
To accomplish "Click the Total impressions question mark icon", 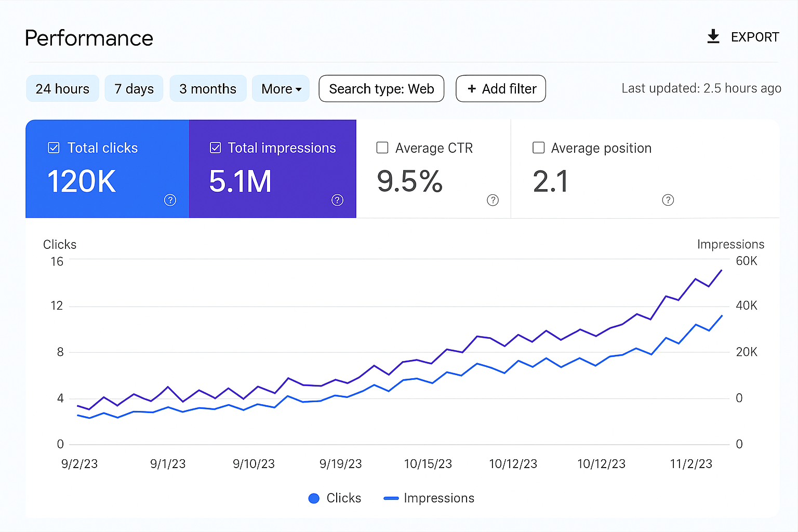I will [x=337, y=199].
